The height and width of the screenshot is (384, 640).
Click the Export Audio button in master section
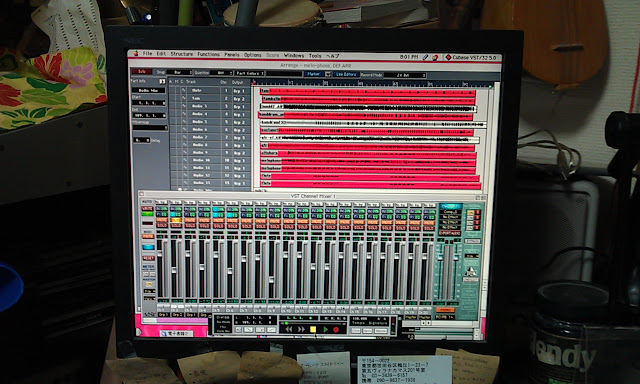pos(450,233)
